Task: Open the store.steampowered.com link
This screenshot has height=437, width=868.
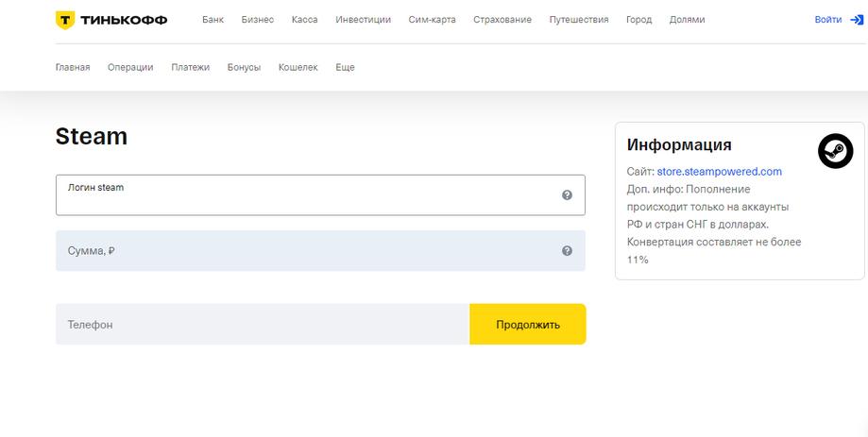Action: tap(720, 172)
